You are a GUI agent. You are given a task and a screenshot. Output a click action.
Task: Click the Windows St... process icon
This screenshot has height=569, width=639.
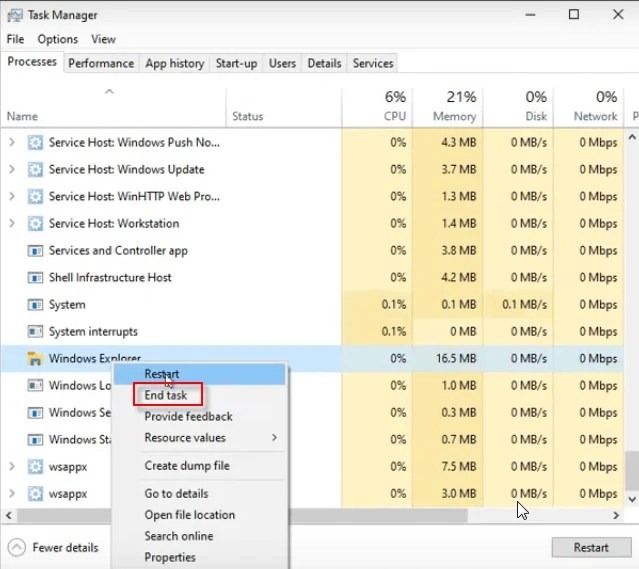pyautogui.click(x=35, y=439)
